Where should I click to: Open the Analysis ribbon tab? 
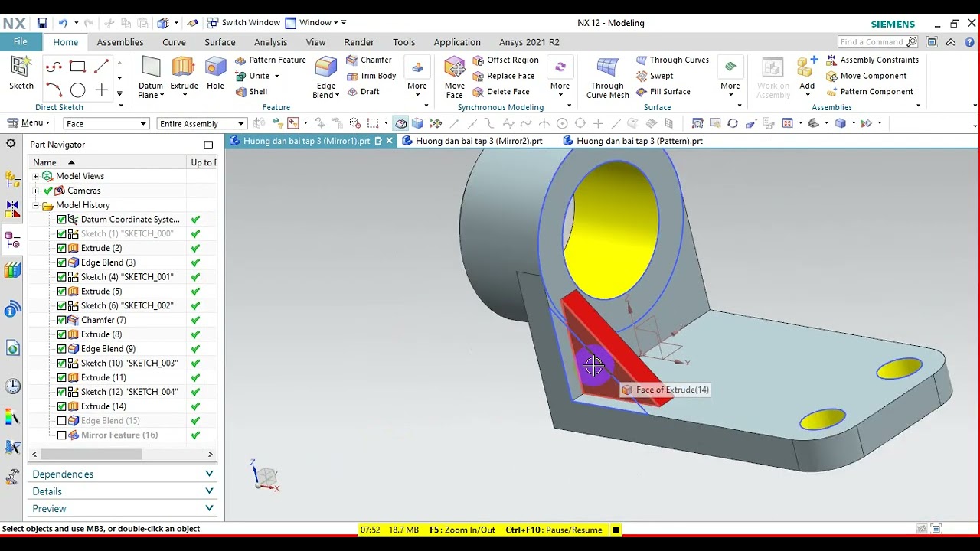270,42
